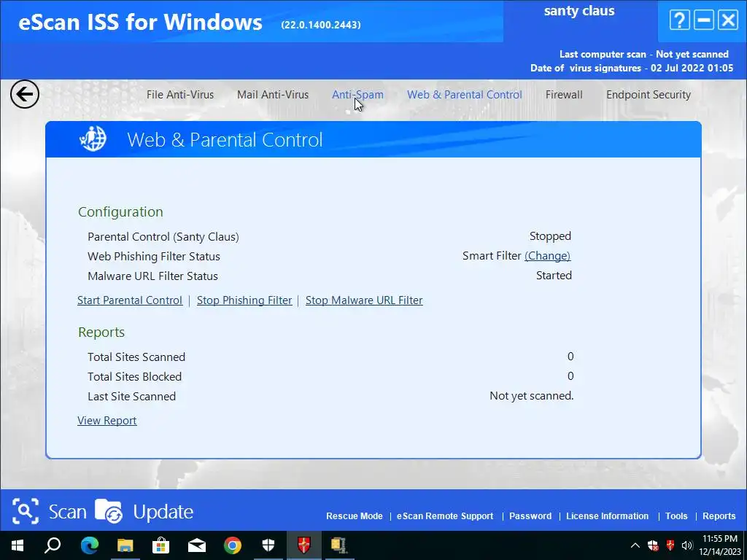Open File Explorer from taskbar

(x=125, y=545)
